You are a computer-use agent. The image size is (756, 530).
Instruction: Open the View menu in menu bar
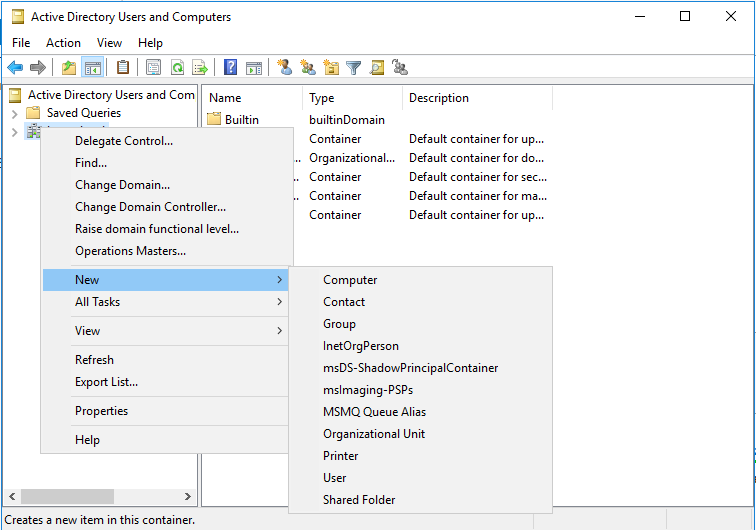pyautogui.click(x=109, y=43)
